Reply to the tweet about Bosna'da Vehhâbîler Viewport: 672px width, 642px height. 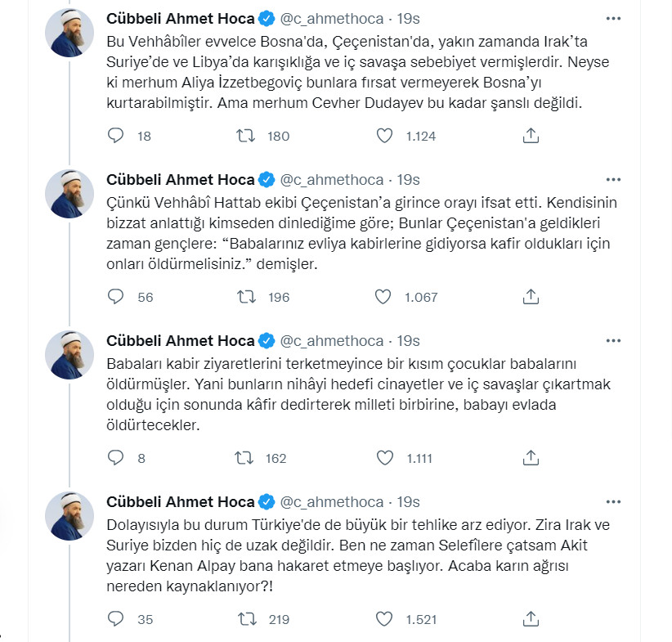[116, 136]
